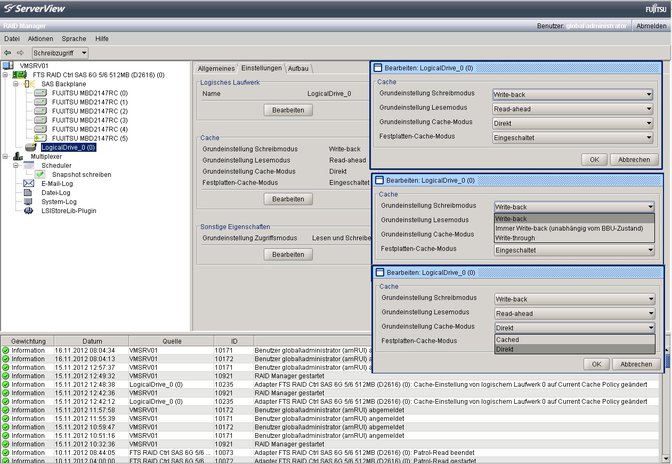Click the Multiplexer icon
This screenshot has width=672, height=464.
pyautogui.click(x=18, y=156)
